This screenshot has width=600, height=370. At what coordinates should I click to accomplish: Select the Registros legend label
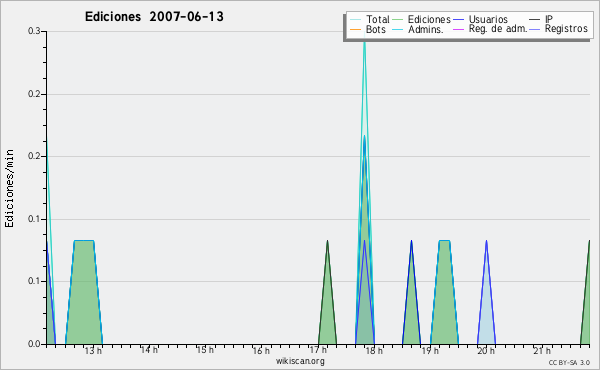pyautogui.click(x=566, y=29)
